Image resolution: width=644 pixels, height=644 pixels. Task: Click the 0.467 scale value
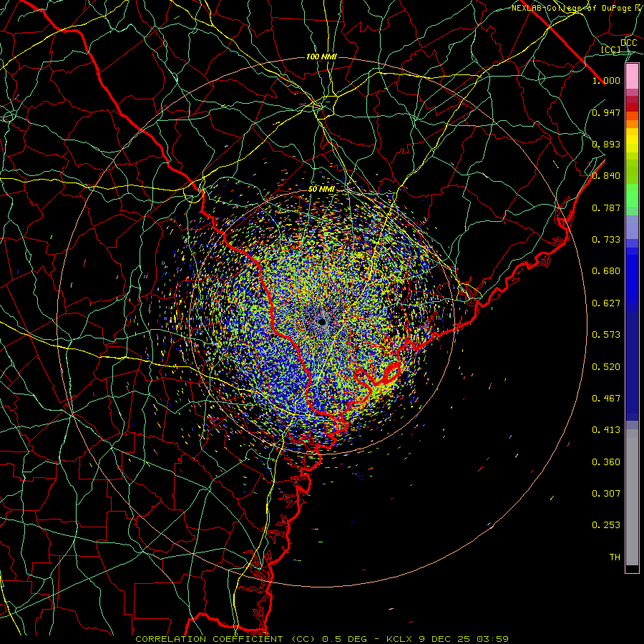(x=606, y=399)
